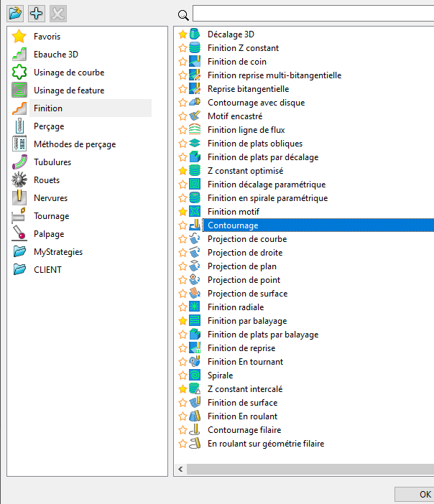This screenshot has width=434, height=504.
Task: Toggle favorite star for Spirale strategy
Action: 183,375
